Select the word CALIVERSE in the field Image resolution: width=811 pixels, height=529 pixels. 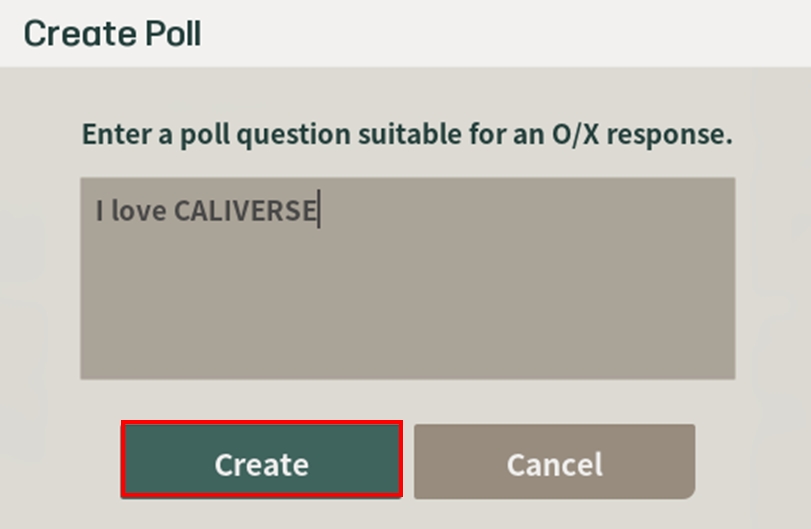[245, 211]
